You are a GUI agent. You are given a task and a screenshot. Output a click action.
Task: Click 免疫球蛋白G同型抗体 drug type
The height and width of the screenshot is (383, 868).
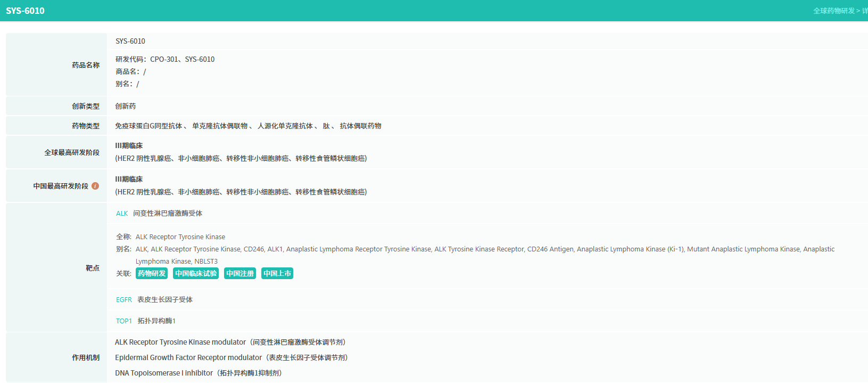[148, 126]
